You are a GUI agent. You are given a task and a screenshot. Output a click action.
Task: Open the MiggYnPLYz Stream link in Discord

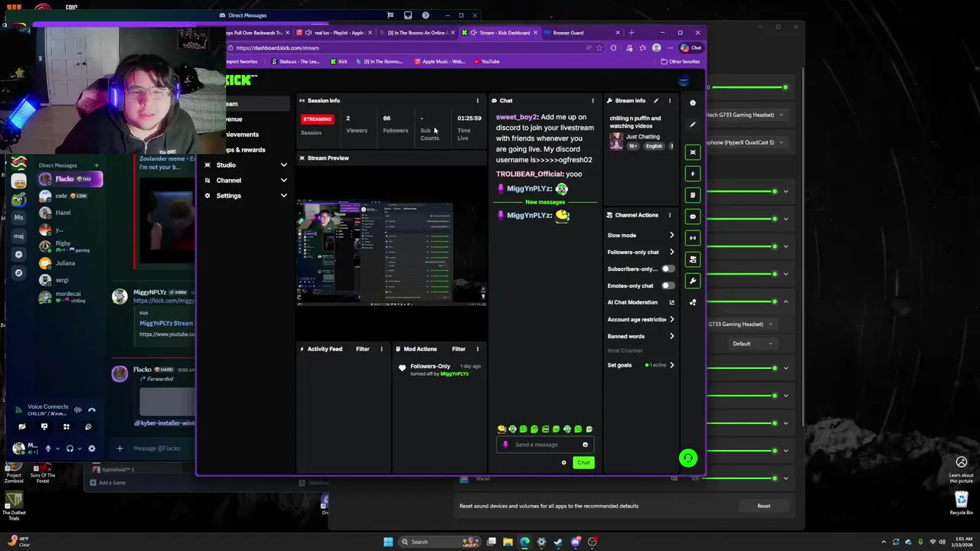166,324
